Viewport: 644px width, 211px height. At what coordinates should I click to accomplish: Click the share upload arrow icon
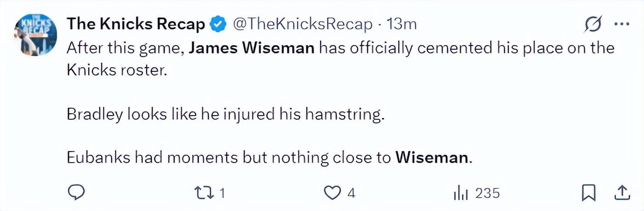click(x=621, y=193)
